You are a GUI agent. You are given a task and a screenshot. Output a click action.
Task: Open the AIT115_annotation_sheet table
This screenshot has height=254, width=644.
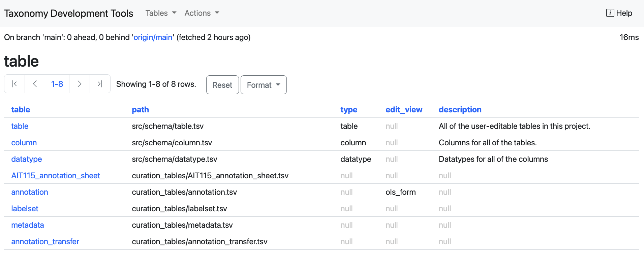click(x=56, y=176)
